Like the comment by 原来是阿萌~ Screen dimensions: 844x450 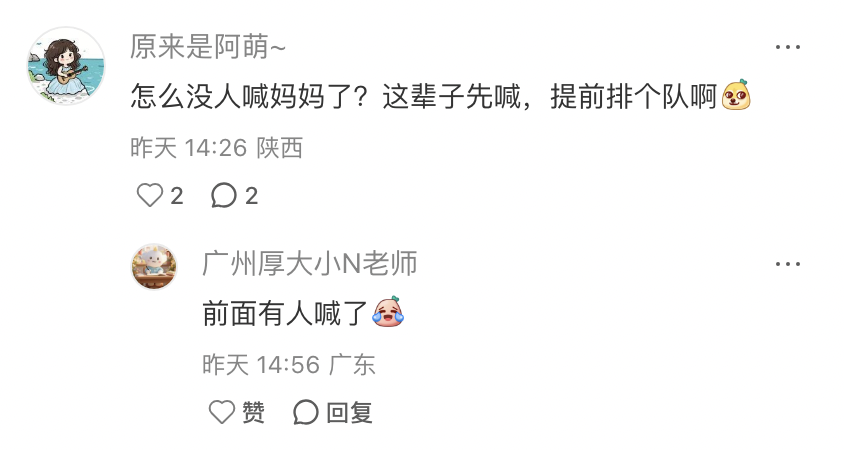(150, 195)
